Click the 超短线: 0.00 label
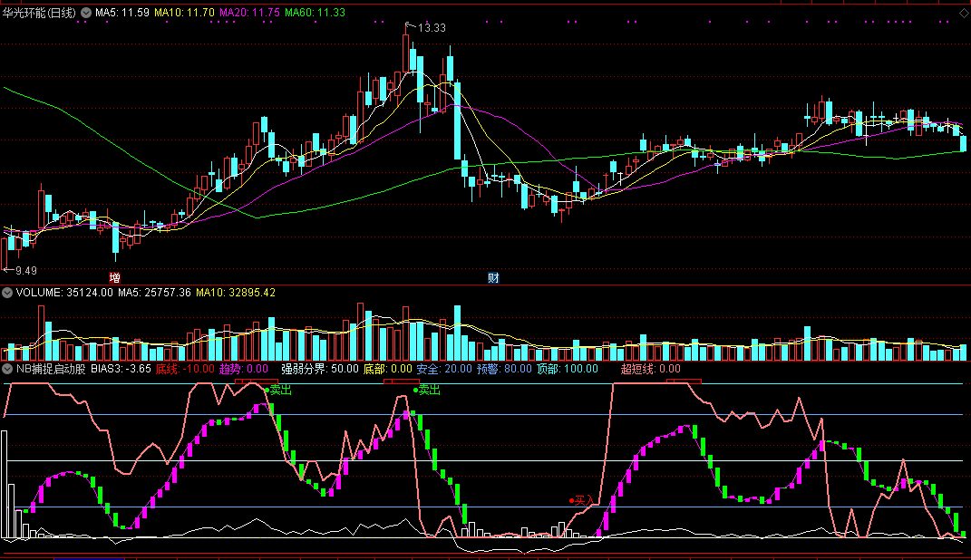971x560 pixels. pos(650,369)
